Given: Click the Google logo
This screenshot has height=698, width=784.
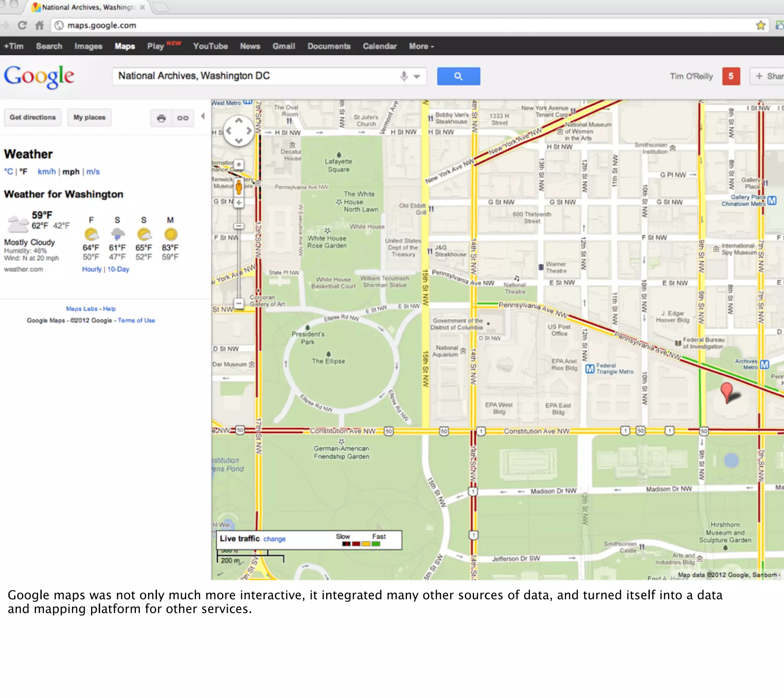Looking at the screenshot, I should (39, 76).
